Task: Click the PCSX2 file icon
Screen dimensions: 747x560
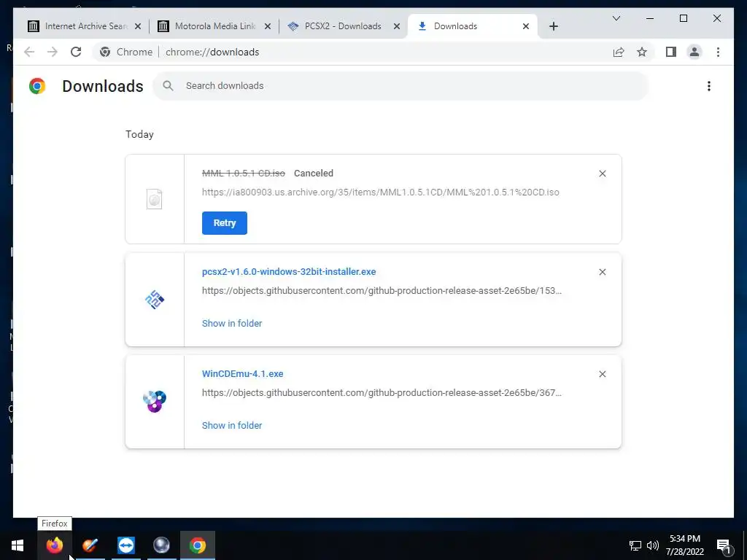Action: pos(155,300)
